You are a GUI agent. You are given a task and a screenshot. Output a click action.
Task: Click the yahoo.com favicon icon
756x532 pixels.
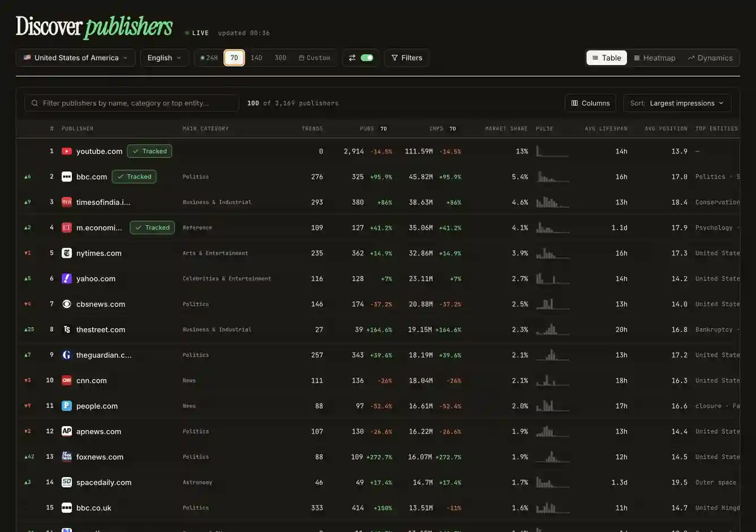click(67, 278)
